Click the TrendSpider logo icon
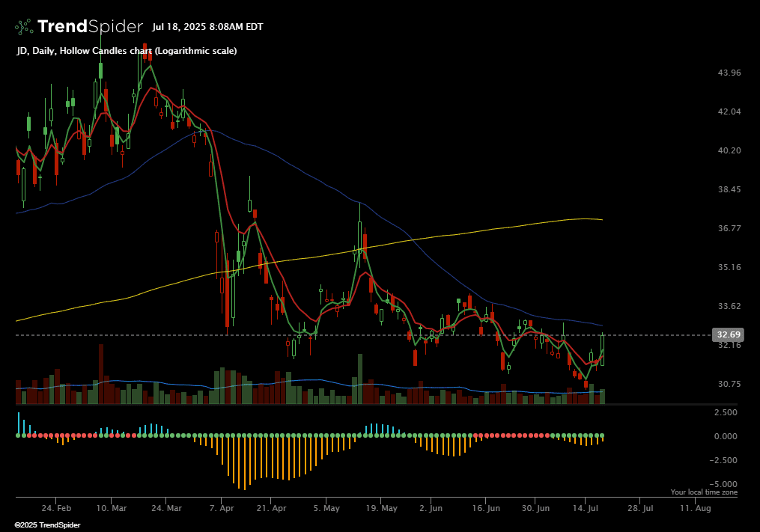 click(24, 27)
